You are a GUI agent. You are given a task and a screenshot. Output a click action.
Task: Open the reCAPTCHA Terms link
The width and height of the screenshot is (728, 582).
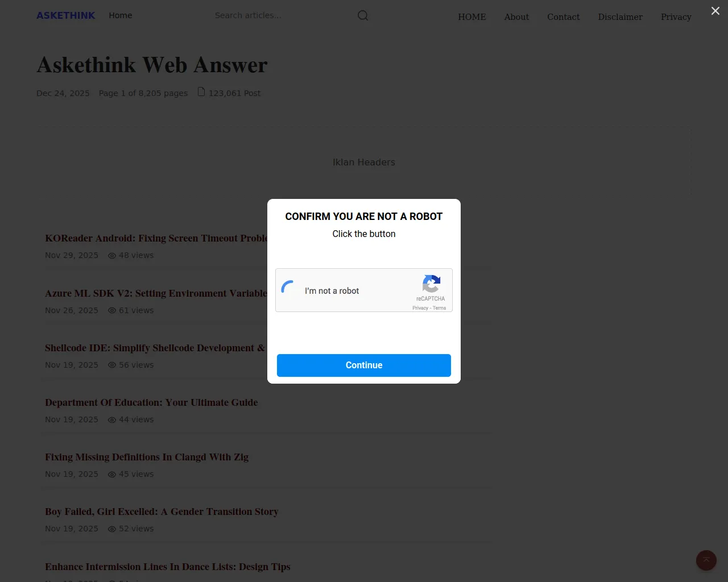(x=440, y=308)
